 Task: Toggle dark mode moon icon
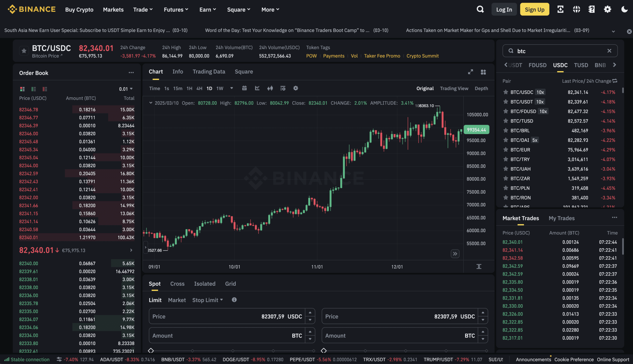point(624,9)
